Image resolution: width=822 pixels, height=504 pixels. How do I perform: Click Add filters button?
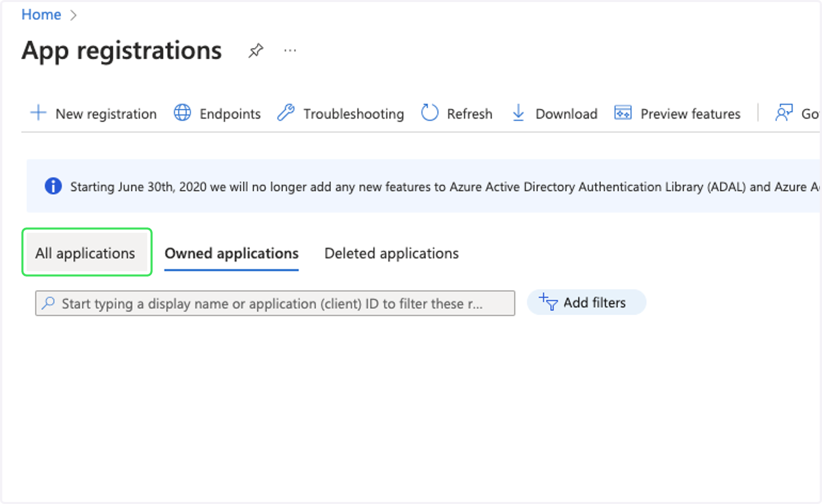pyautogui.click(x=586, y=303)
